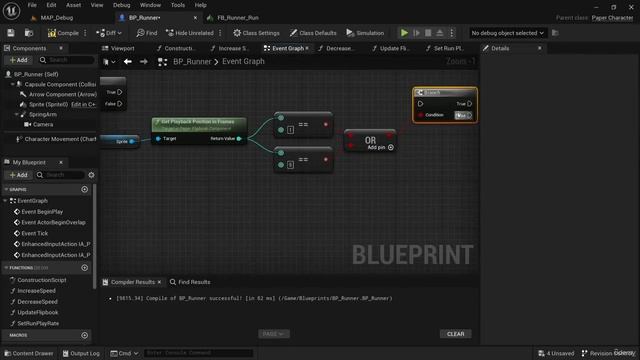The image size is (640, 360).
Task: Open the Cmd console type dropdown
Action: pos(124,353)
